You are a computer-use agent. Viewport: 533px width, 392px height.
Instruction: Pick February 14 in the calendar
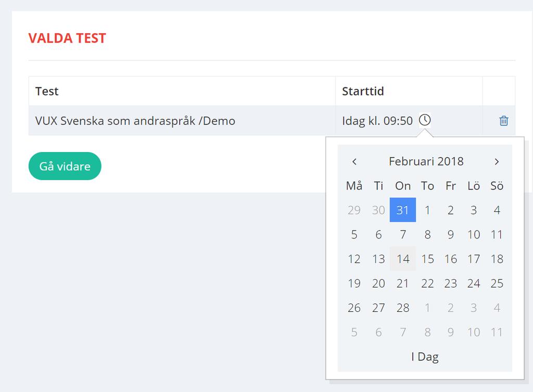point(403,259)
